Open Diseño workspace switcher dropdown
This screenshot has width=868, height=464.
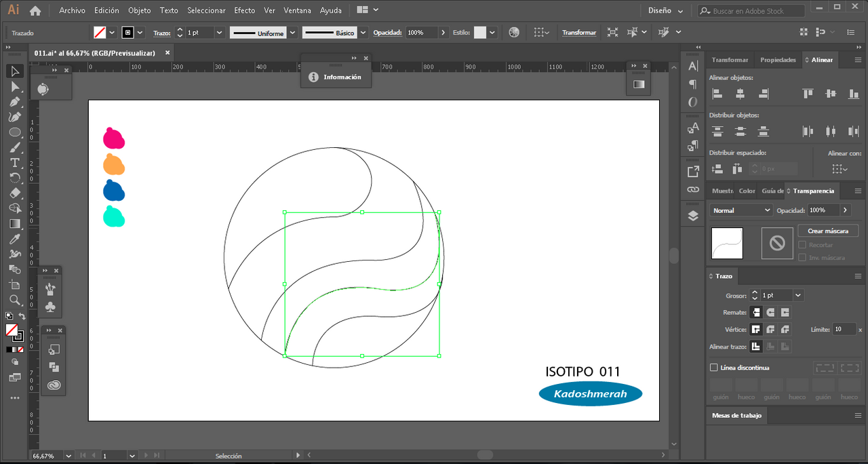[666, 11]
